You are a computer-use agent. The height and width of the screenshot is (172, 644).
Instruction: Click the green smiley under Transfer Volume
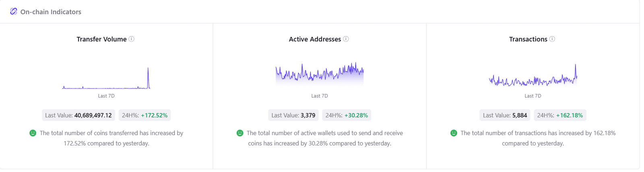point(33,133)
